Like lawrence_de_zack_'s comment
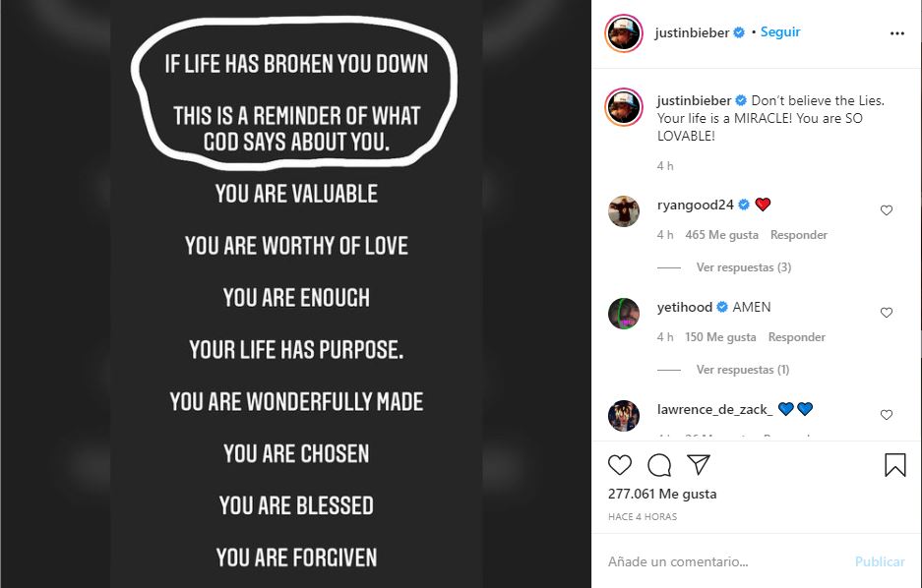 (x=887, y=415)
